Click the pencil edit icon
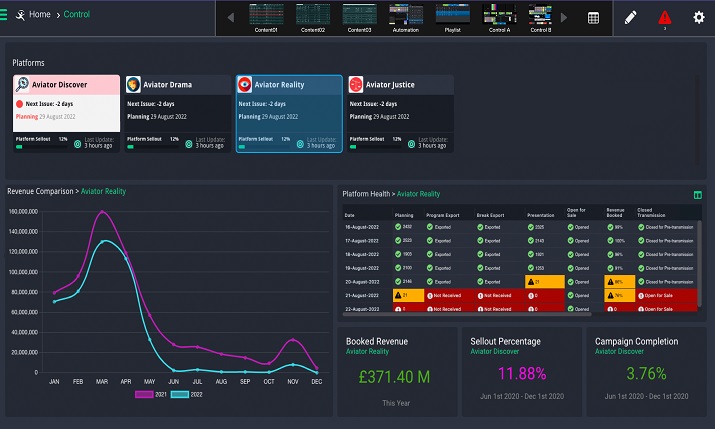715x429 pixels. pos(630,18)
